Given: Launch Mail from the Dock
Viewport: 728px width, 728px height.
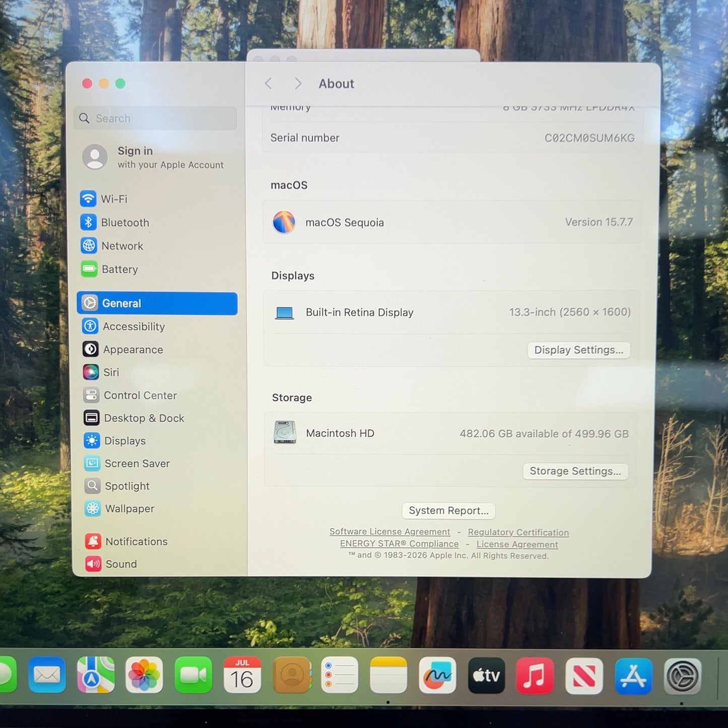Looking at the screenshot, I should point(47,675).
